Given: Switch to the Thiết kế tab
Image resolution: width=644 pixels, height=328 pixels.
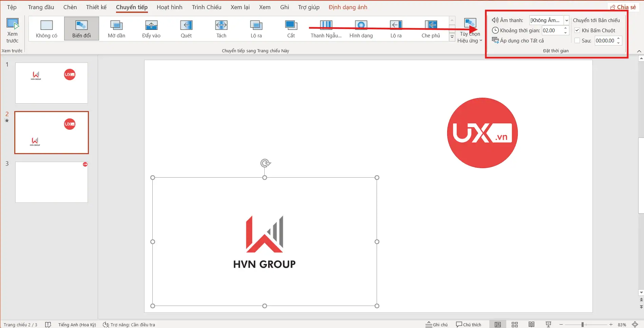Looking at the screenshot, I should point(96,7).
